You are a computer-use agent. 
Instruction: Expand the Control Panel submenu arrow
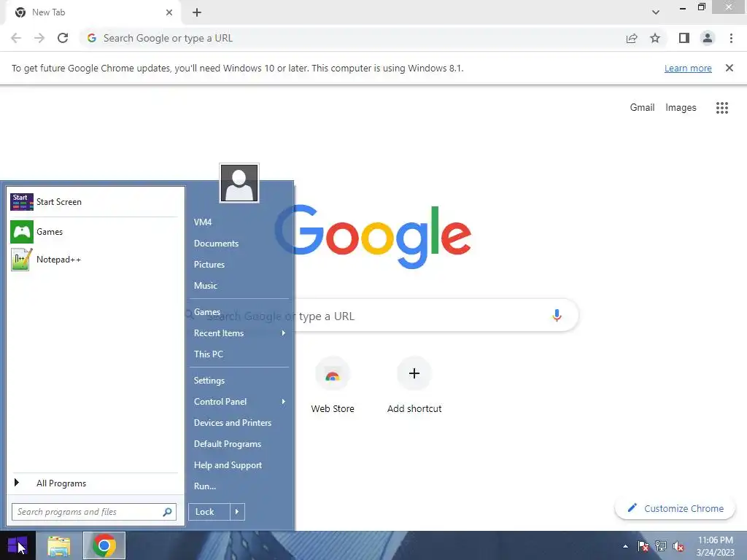click(x=284, y=402)
